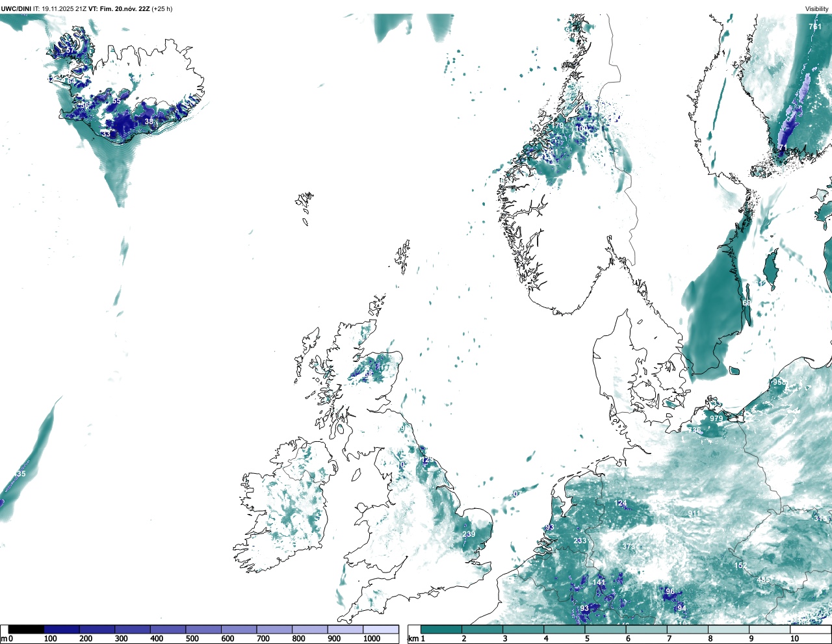The height and width of the screenshot is (644, 832).
Task: Click the 'Visibility' title in the top corner
Action: (x=816, y=9)
